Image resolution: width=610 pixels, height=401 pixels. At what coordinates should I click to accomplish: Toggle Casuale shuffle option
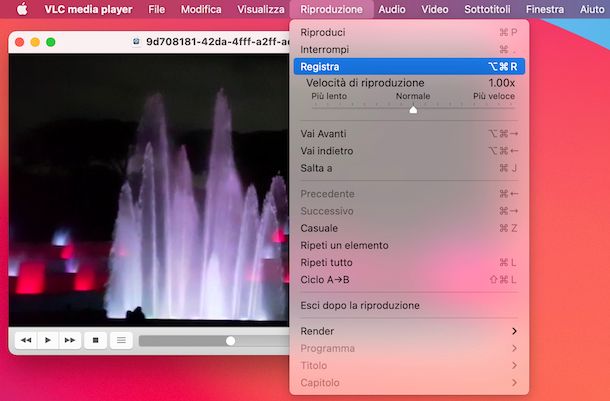[409, 228]
